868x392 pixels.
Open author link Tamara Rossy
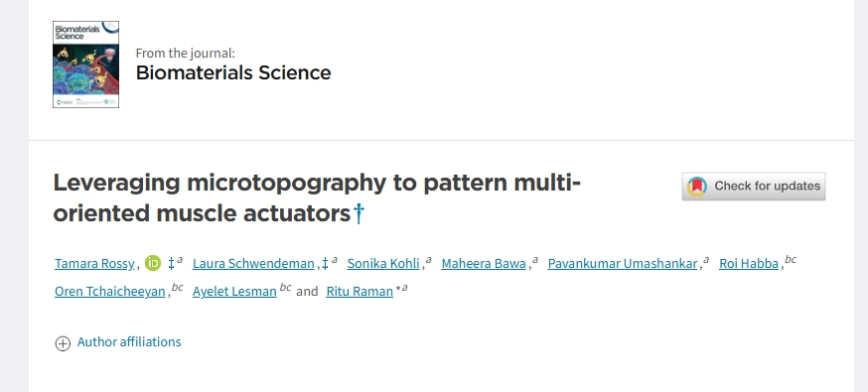click(x=94, y=264)
